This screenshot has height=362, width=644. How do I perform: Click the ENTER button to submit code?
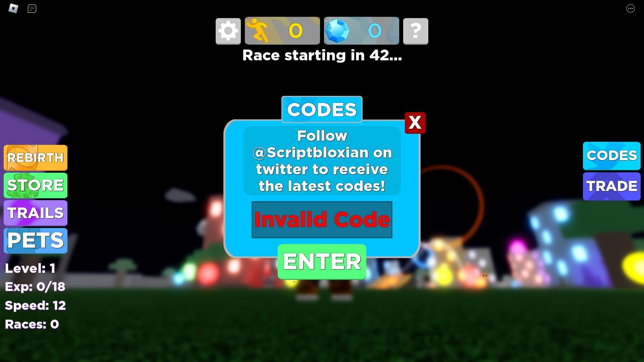[x=322, y=261]
